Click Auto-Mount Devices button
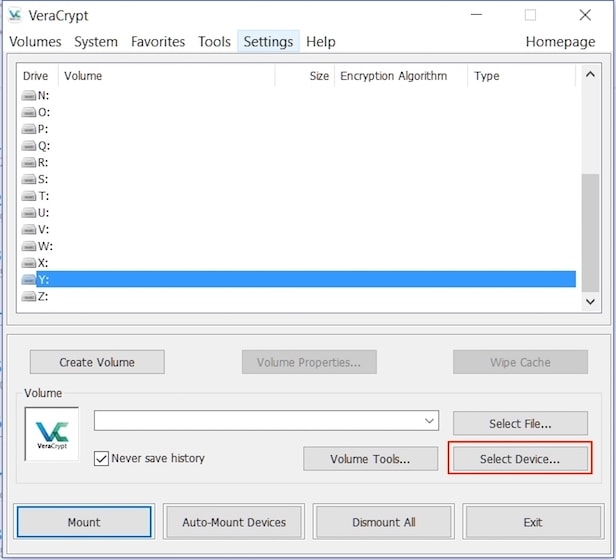The height and width of the screenshot is (560, 616). (x=234, y=522)
